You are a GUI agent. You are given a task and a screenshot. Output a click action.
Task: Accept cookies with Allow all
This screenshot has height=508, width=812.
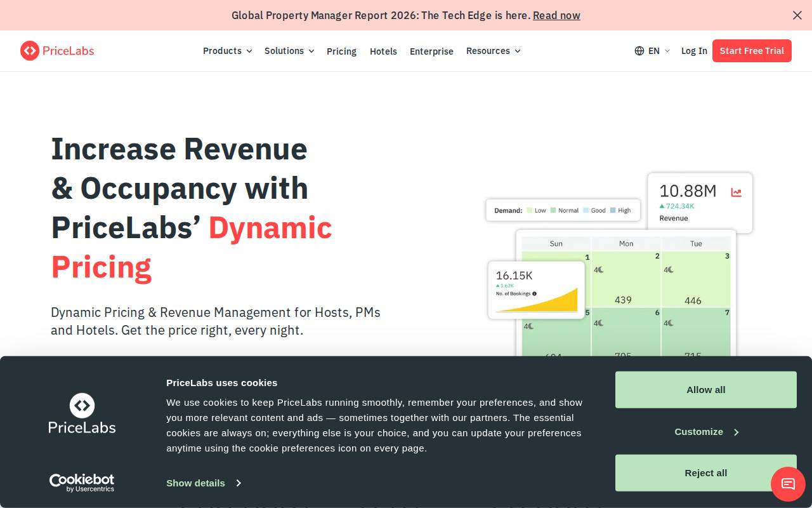pos(706,390)
